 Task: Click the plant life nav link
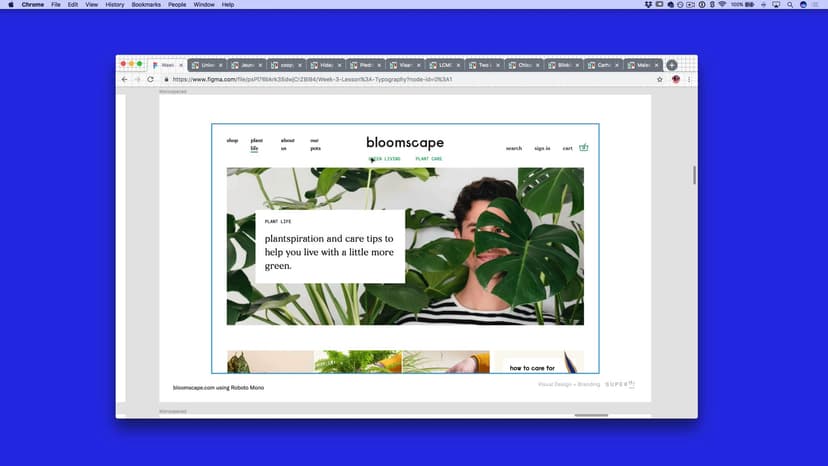[x=257, y=144]
